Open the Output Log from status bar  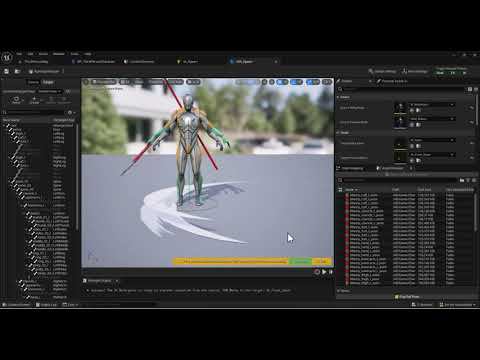[x=47, y=305]
